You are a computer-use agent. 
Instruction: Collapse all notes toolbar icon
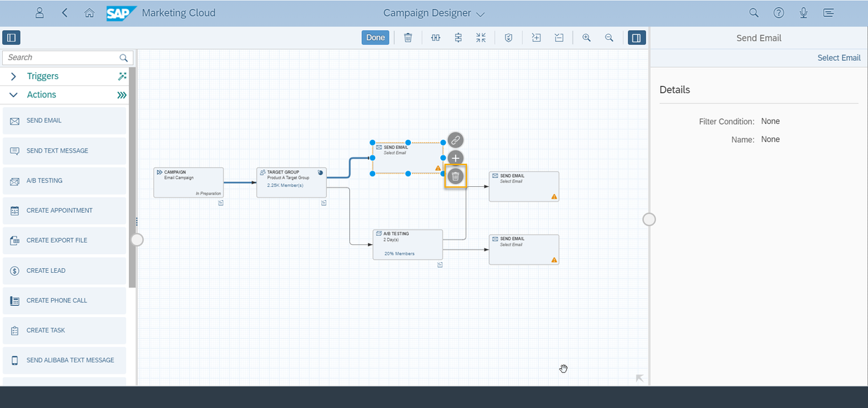(x=559, y=38)
